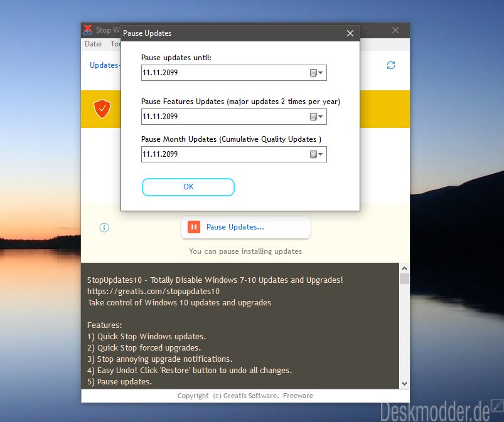Click the info icon beside Pause Updates
The width and height of the screenshot is (504, 422).
104,228
